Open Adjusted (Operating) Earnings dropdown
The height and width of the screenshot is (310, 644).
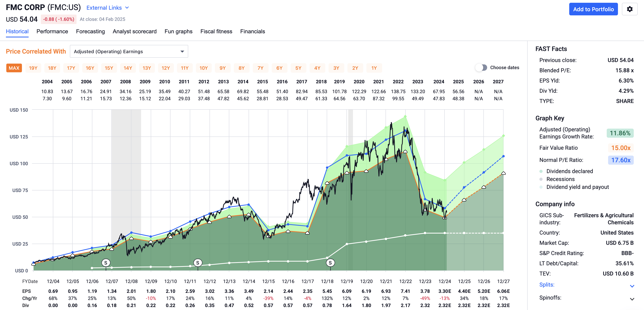[x=129, y=51]
